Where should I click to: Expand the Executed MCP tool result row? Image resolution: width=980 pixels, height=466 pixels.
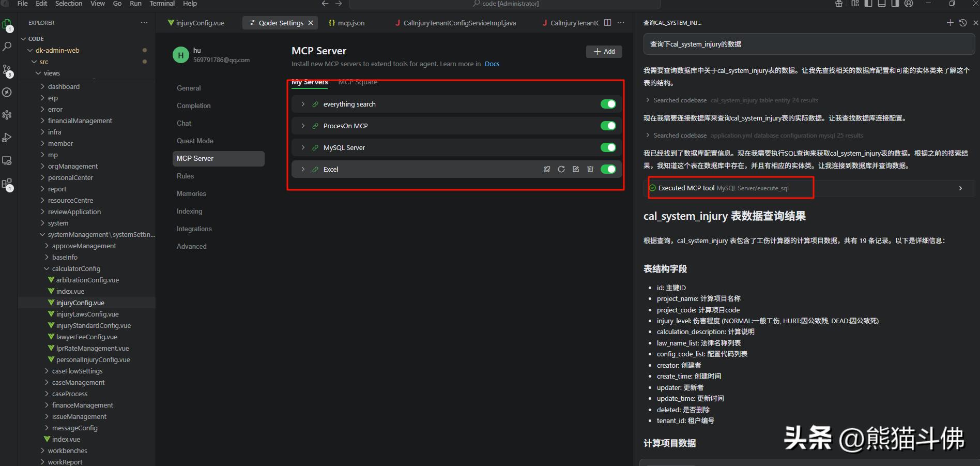pos(960,188)
